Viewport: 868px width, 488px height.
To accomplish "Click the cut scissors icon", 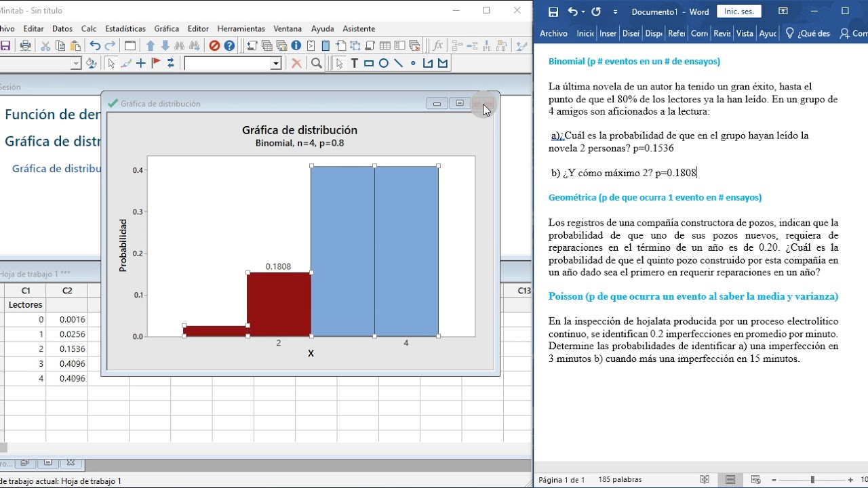I will (x=45, y=45).
